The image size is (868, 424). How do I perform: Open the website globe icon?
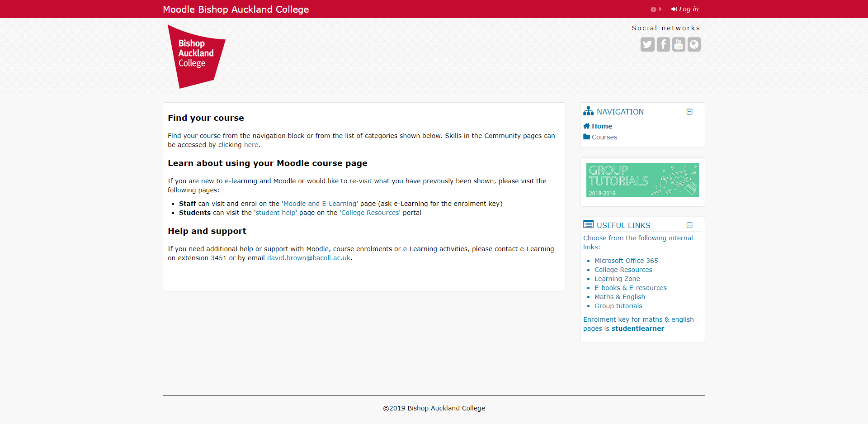(694, 44)
